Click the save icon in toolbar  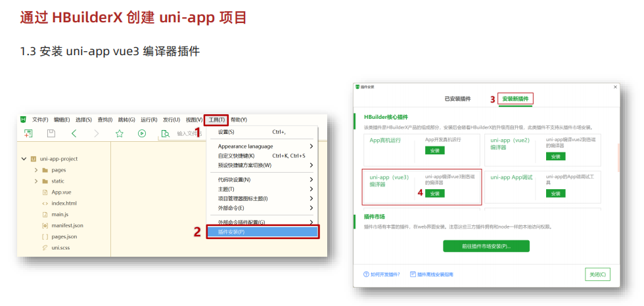click(51, 133)
